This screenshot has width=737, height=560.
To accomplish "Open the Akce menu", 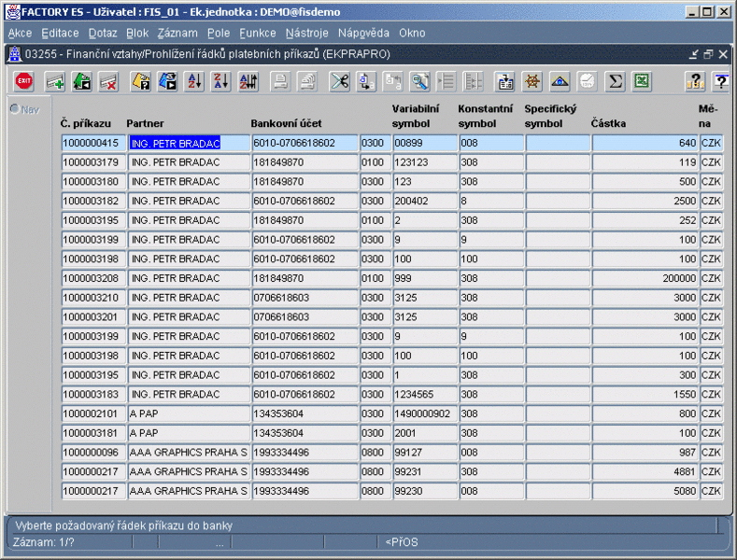I will point(20,33).
